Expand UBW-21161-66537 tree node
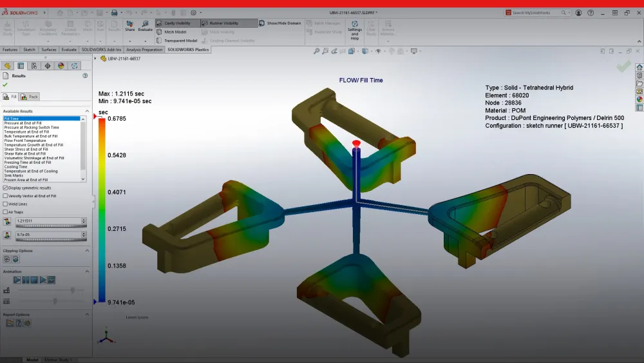 click(95, 59)
